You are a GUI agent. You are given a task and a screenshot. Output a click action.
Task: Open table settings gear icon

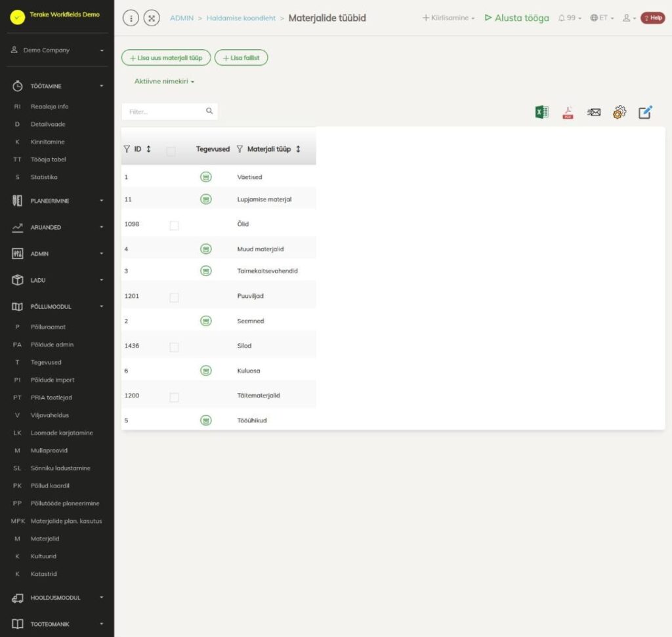coord(619,112)
